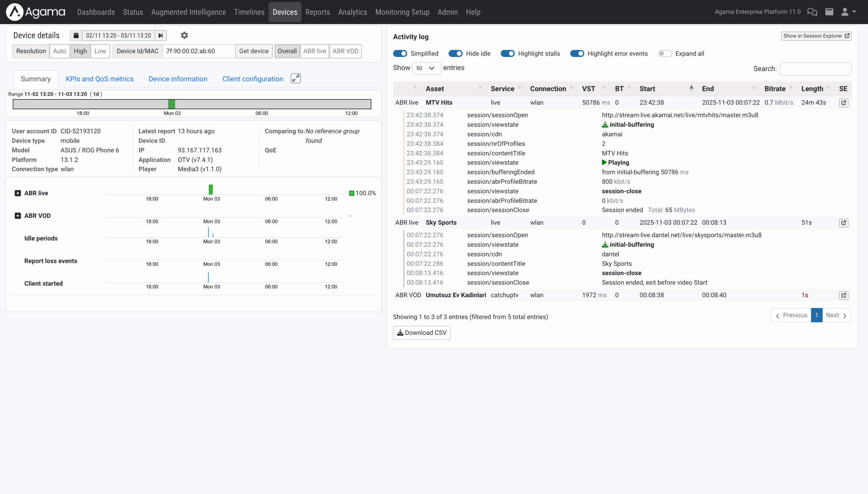Click the expand panel arrows icon

tap(296, 78)
